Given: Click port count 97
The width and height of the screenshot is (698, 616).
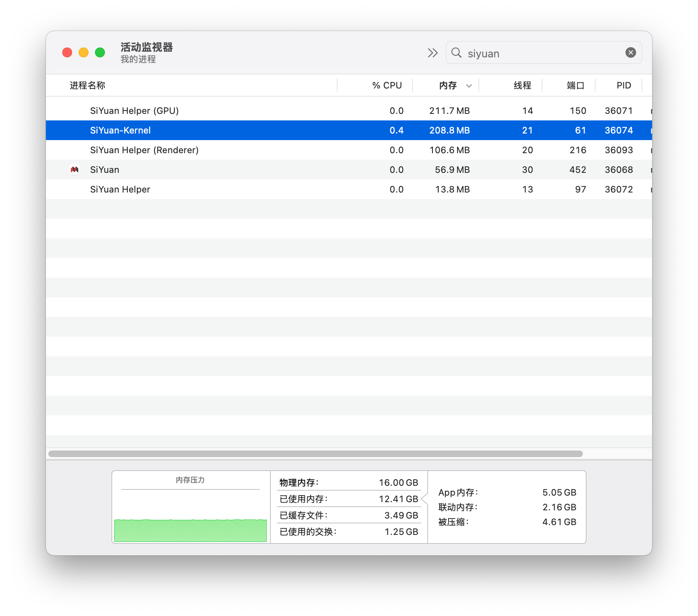Looking at the screenshot, I should [580, 189].
